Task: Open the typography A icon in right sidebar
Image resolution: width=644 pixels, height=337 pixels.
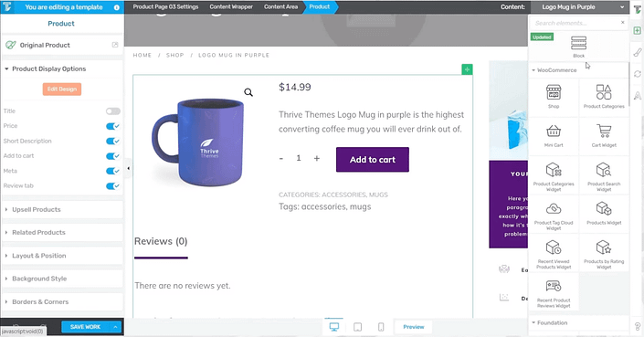Action: click(x=637, y=95)
